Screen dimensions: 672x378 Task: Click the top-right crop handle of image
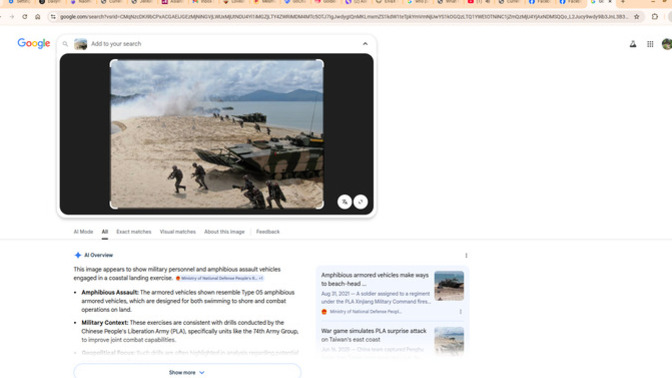coord(320,63)
